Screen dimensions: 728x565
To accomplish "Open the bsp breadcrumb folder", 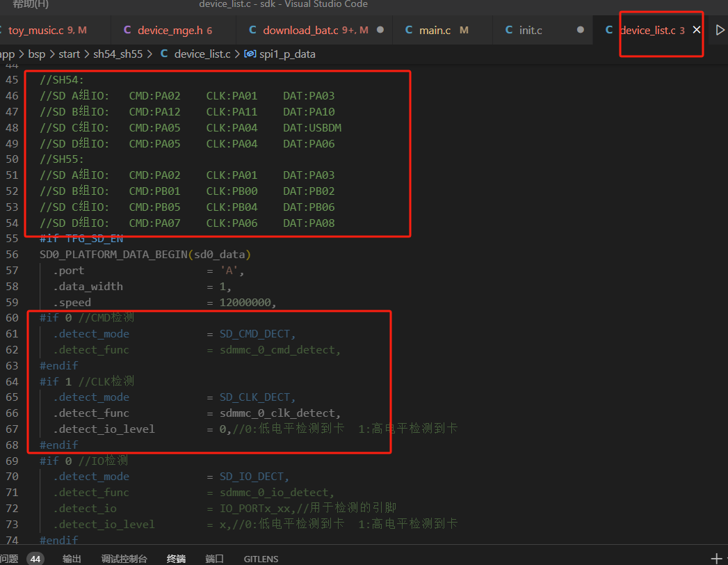I will (37, 54).
